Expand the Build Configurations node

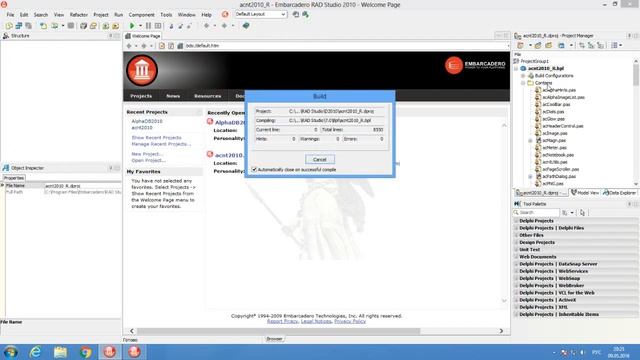point(523,76)
